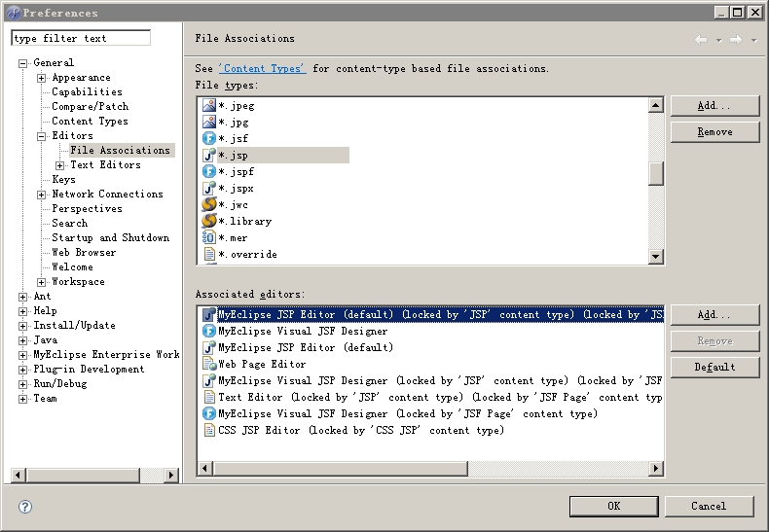Add a new file type
769x532 pixels.
(714, 106)
